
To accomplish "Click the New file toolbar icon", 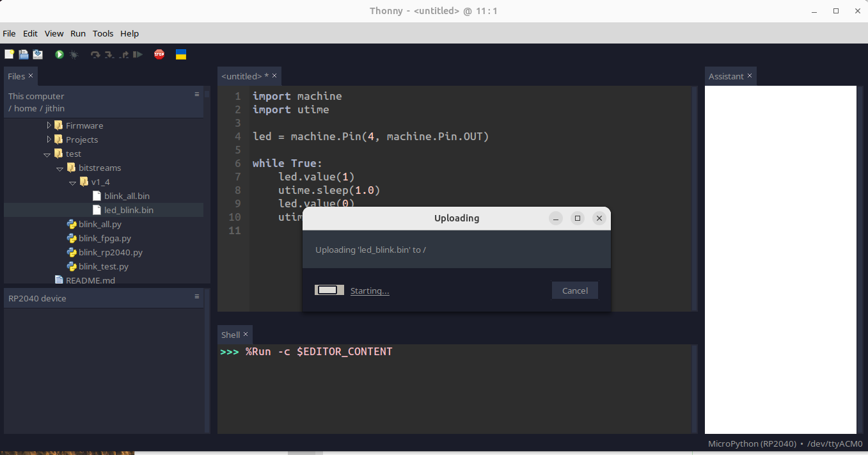I will click(9, 55).
